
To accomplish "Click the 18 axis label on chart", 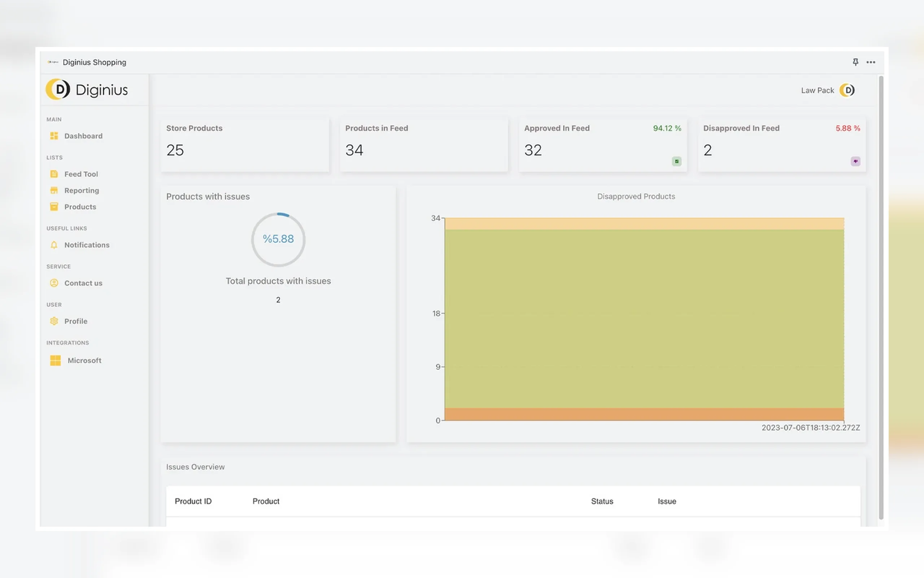I will pos(436,314).
